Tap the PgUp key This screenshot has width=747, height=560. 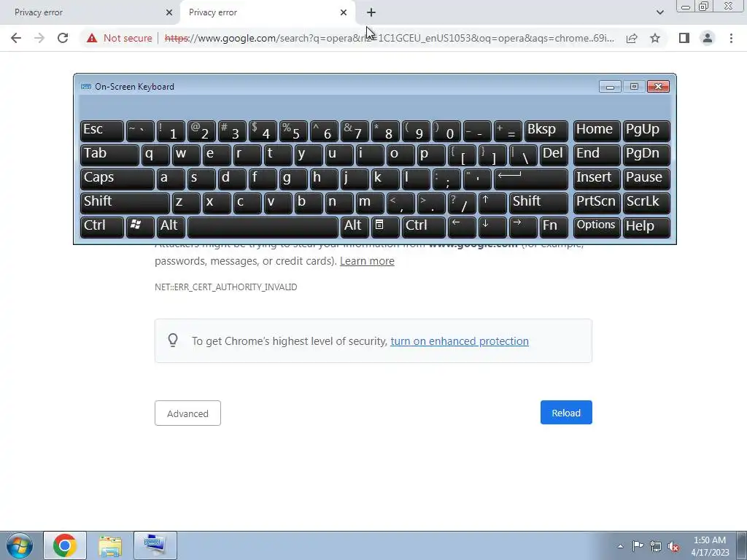pyautogui.click(x=646, y=131)
